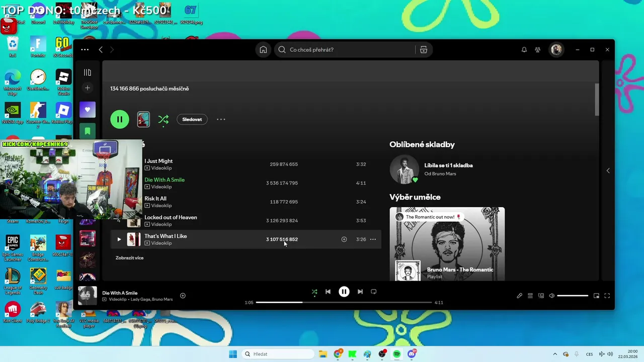The width and height of the screenshot is (644, 362).
Task: Navigate back with the left arrow
Action: point(101,50)
